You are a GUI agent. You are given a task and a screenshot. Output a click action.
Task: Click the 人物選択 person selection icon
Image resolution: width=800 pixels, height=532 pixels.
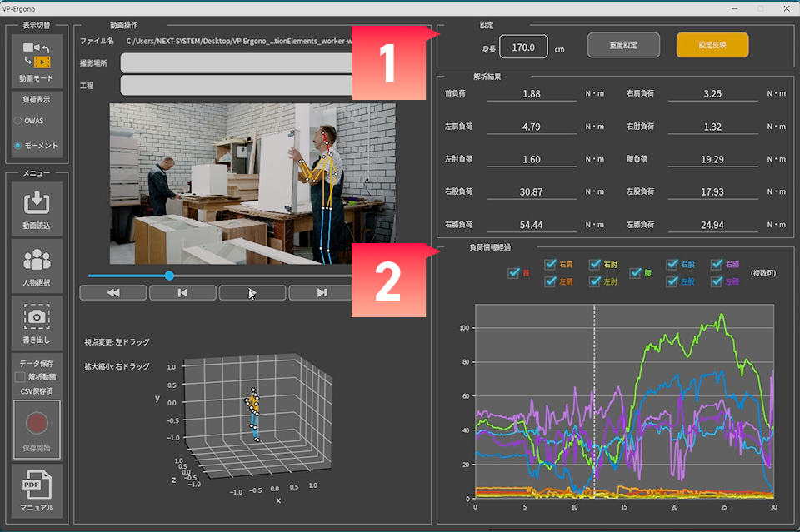[x=37, y=264]
